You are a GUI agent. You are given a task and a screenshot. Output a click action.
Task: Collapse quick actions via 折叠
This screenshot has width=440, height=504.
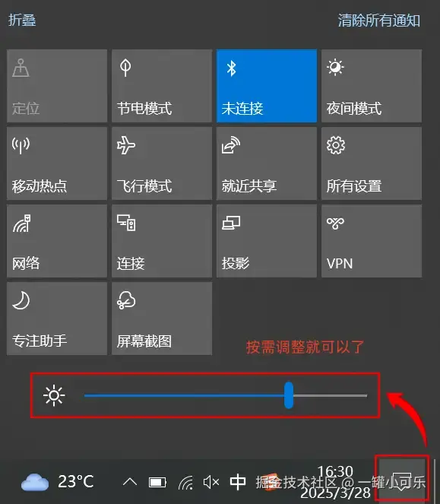coord(22,20)
